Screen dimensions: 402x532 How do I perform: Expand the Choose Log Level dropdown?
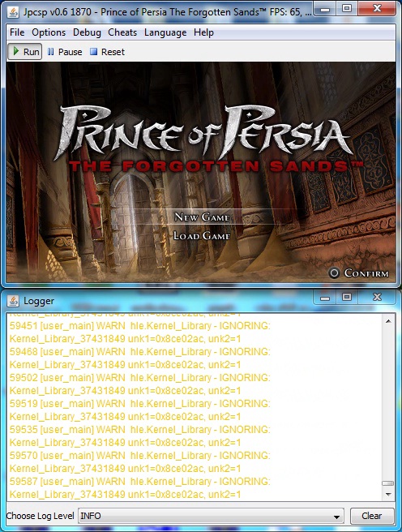[x=211, y=516]
